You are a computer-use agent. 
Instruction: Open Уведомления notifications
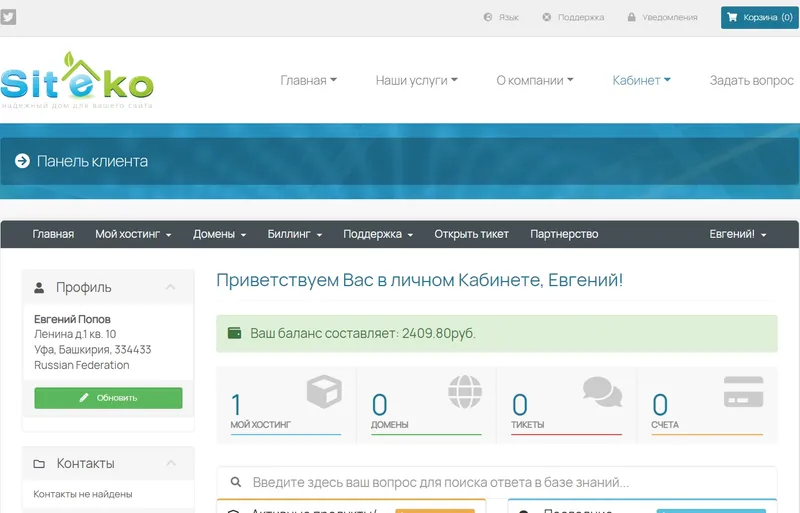[662, 17]
